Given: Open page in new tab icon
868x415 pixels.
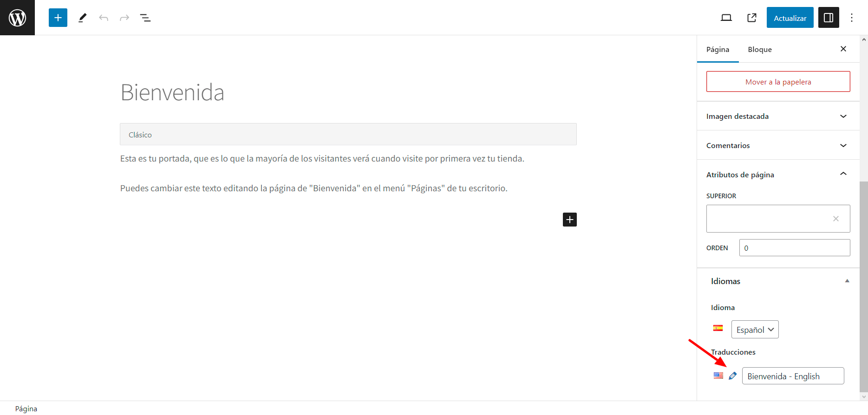Looking at the screenshot, I should (x=752, y=18).
